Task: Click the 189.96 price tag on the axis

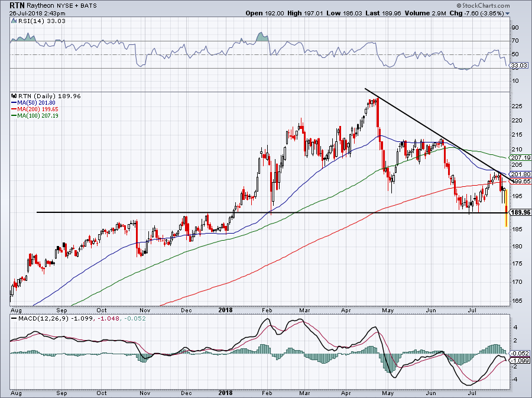Action: pyautogui.click(x=520, y=212)
